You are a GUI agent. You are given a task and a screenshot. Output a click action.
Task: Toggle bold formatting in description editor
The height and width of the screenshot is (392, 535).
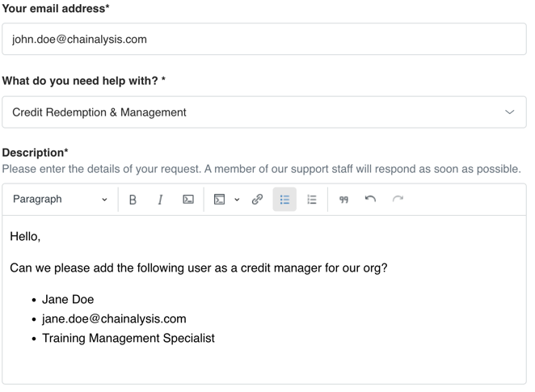[133, 200]
